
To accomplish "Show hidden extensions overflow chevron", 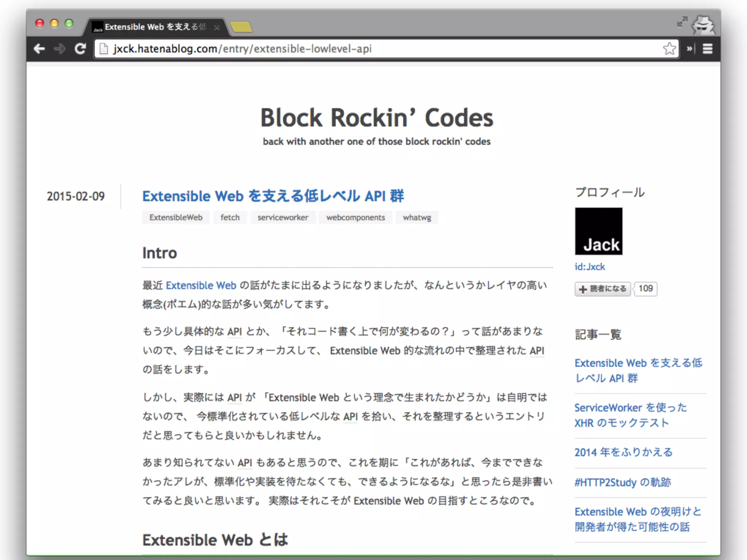I will (689, 48).
